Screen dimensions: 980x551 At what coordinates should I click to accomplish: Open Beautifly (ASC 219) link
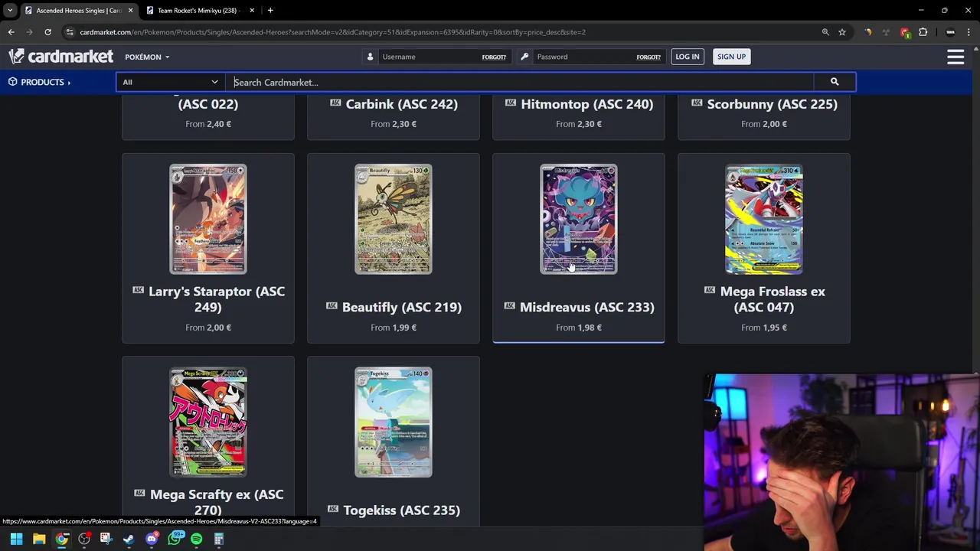[402, 307]
